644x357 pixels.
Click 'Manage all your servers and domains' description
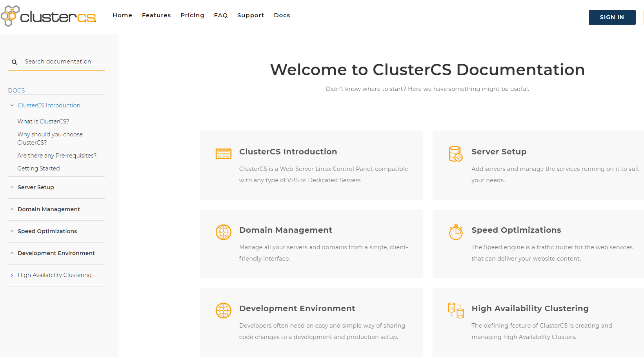tap(324, 253)
